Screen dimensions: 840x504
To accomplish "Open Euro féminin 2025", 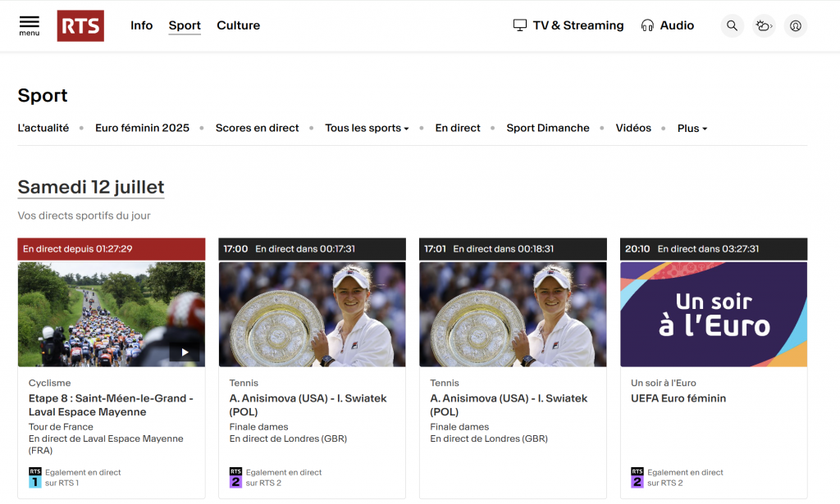I will pos(142,128).
